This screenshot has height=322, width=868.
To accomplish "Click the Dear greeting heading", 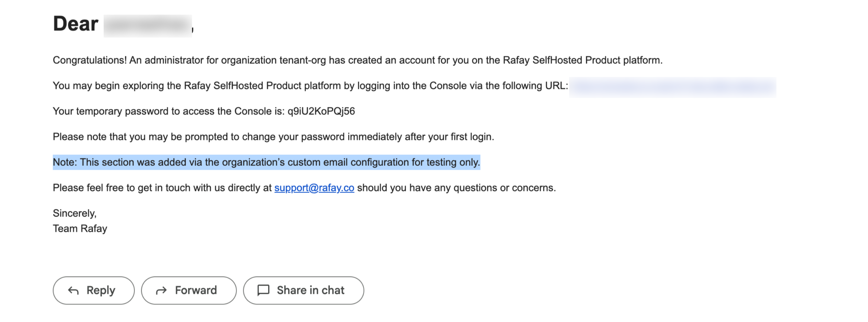I will [x=76, y=24].
